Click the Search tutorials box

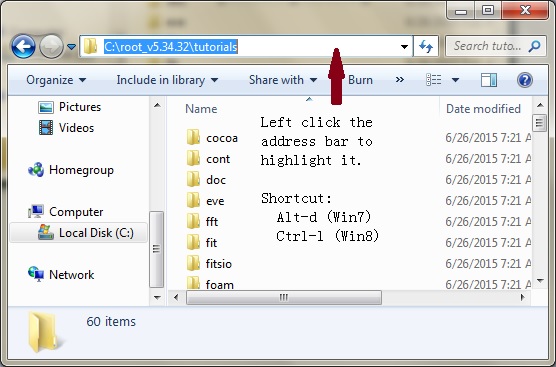coord(495,46)
